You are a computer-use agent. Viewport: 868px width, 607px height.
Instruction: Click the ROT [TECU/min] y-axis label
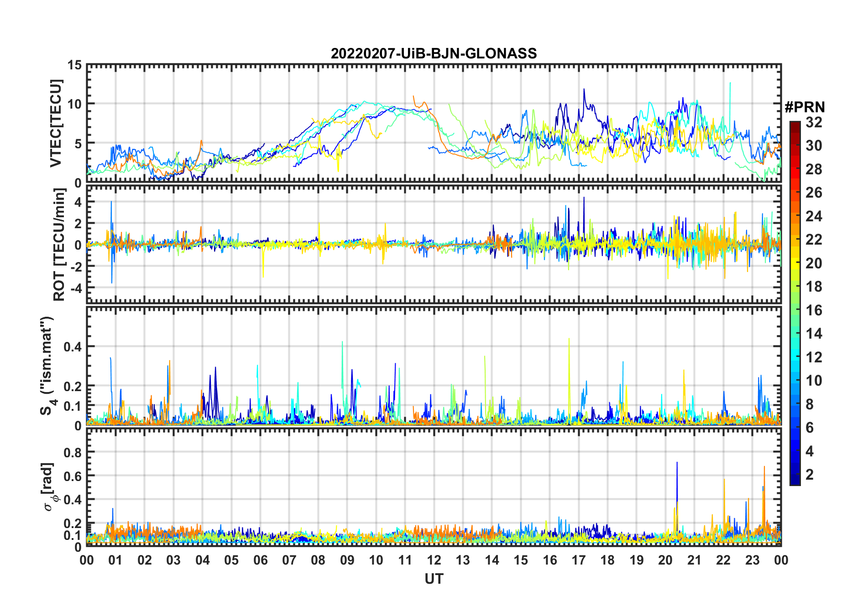pyautogui.click(x=59, y=245)
